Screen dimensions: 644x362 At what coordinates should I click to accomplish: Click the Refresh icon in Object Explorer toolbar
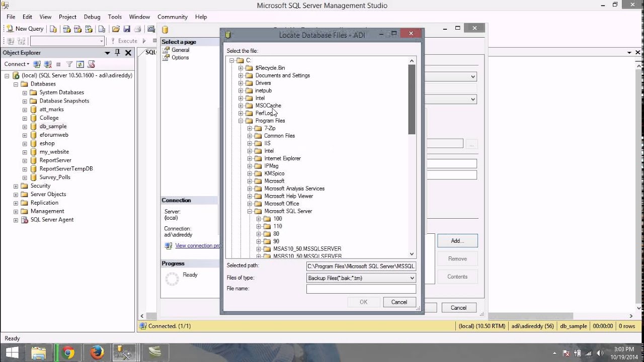tap(80, 64)
